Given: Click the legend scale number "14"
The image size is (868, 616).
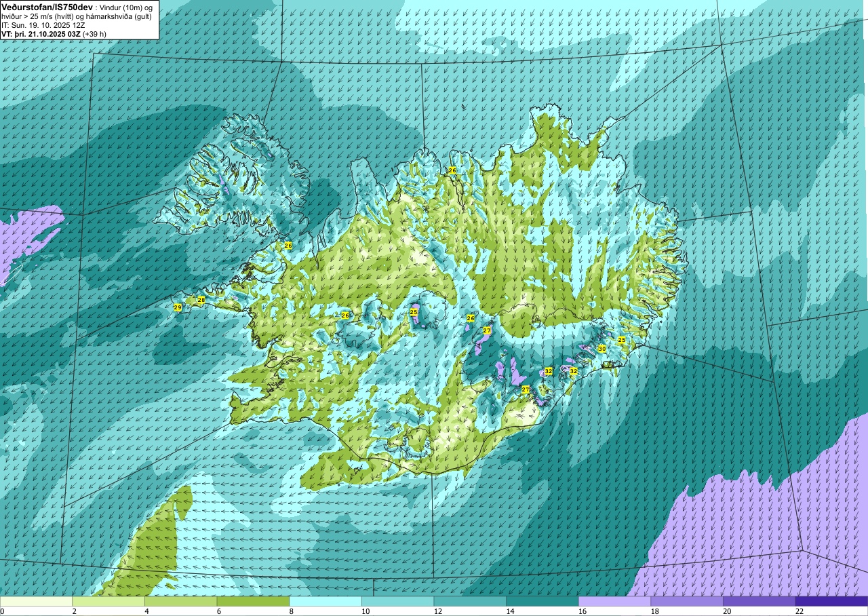Looking at the screenshot, I should 510,611.
